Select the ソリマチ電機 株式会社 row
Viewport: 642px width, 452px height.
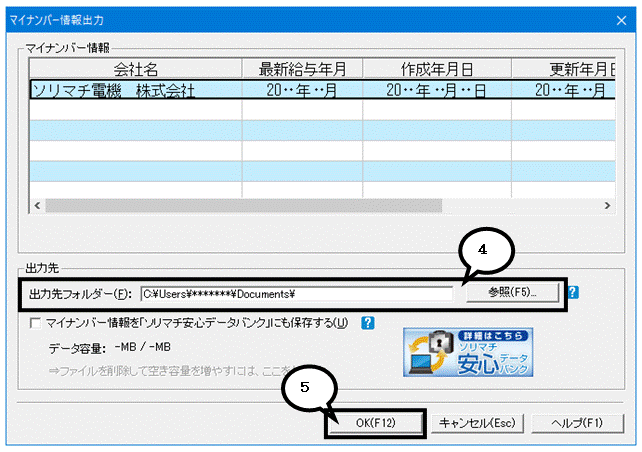click(x=322, y=90)
